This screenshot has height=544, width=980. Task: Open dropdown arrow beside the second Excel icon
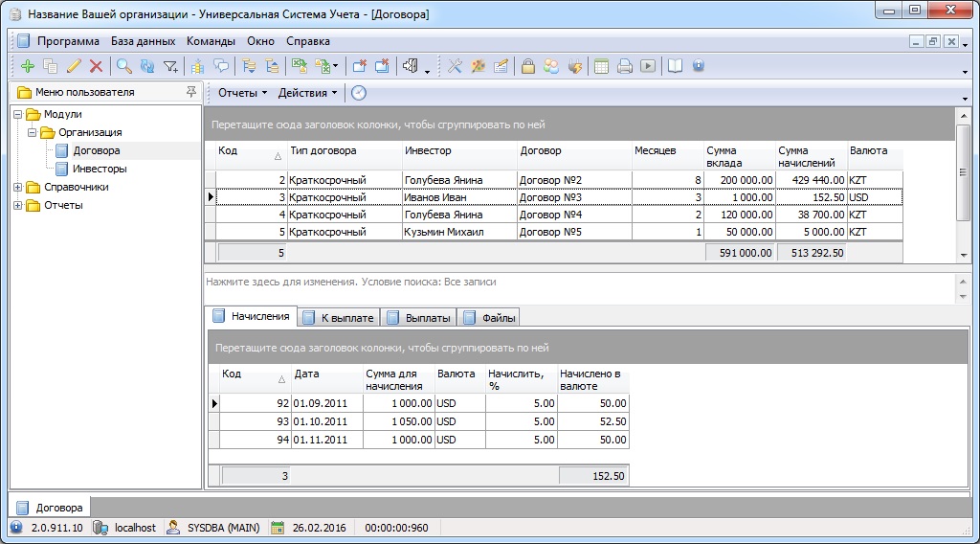pyautogui.click(x=336, y=66)
